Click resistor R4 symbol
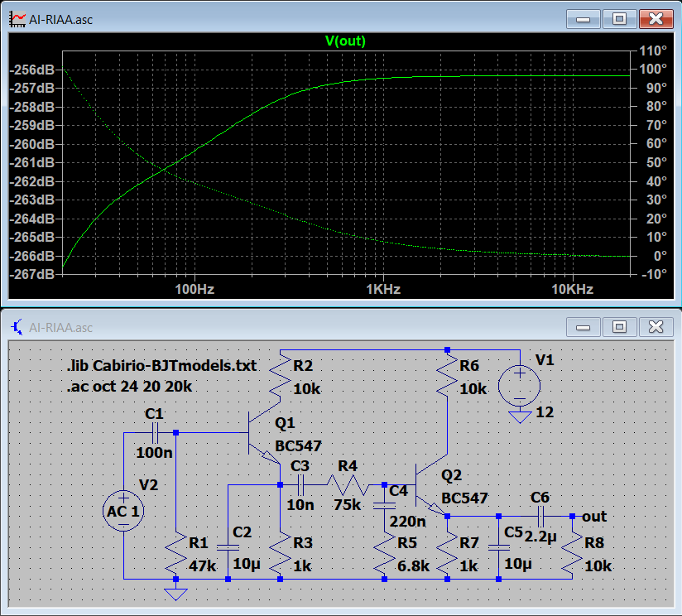The image size is (682, 616). point(348,484)
